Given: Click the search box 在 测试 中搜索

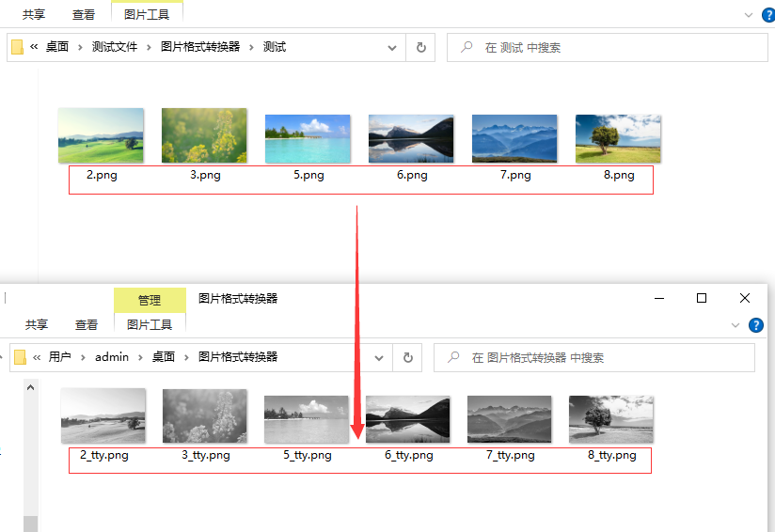Looking at the screenshot, I should click(608, 47).
